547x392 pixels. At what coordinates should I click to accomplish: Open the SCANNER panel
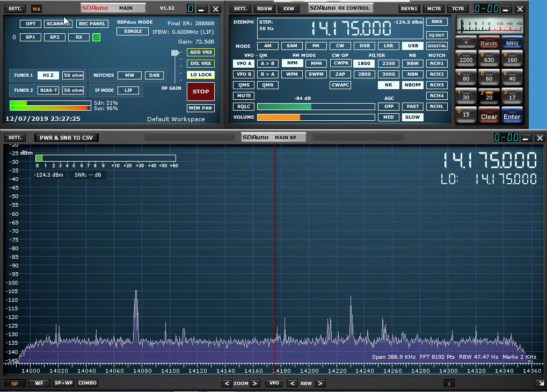point(59,24)
